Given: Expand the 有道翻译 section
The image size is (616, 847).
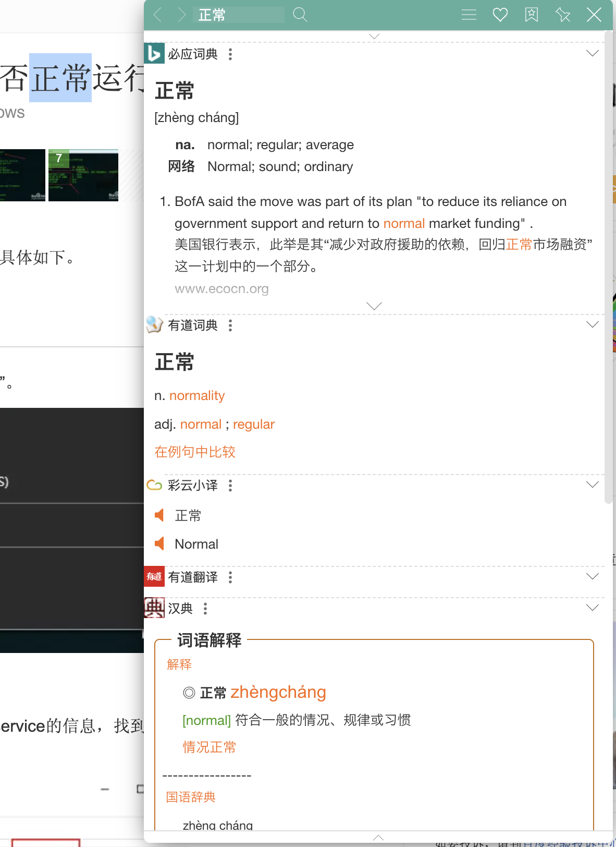Looking at the screenshot, I should [x=592, y=576].
